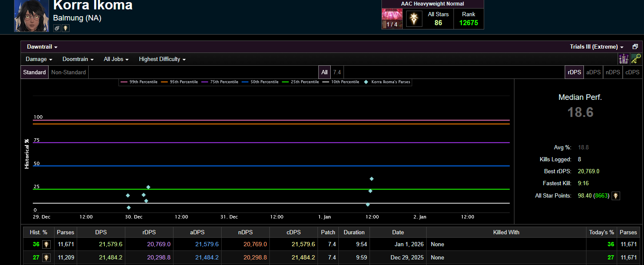Viewport: 644px width, 265px height.
Task: Click the job icon beside Hist. % 27
Action: pyautogui.click(x=46, y=257)
